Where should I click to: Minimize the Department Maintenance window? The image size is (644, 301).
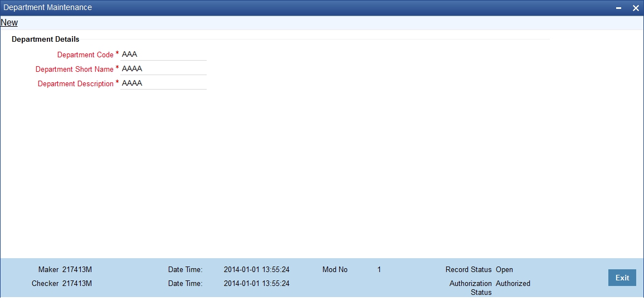618,8
